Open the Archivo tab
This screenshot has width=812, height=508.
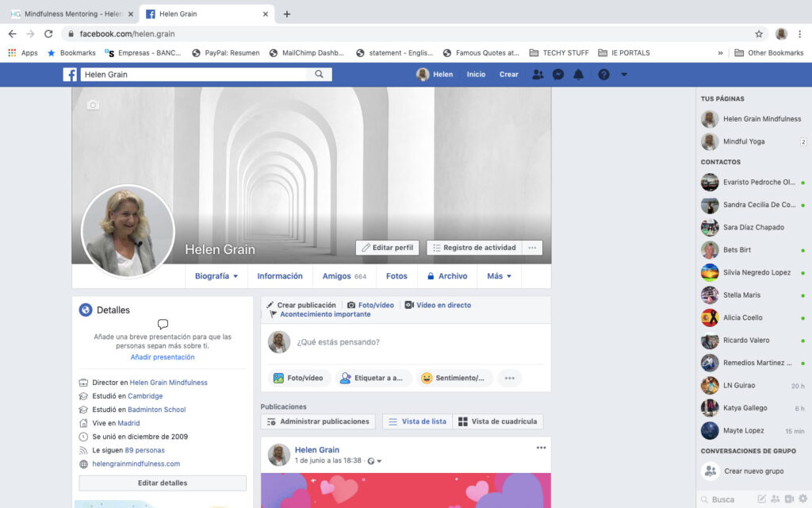pyautogui.click(x=447, y=276)
